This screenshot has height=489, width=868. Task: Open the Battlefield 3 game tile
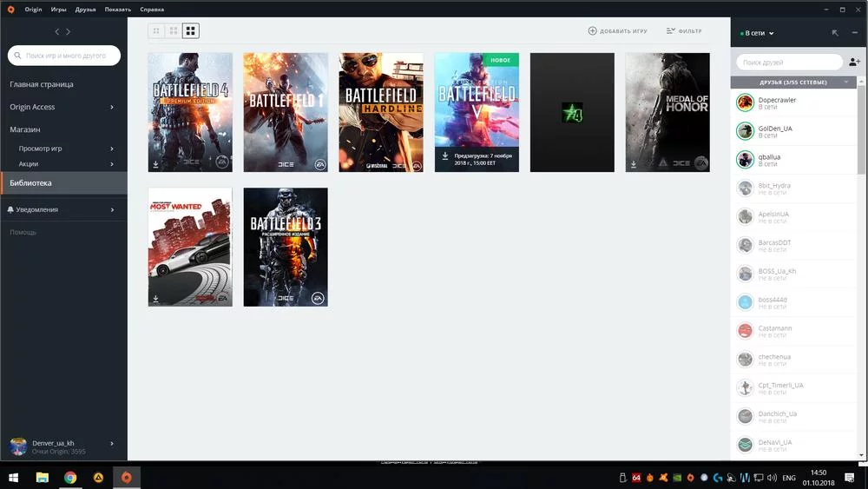click(x=286, y=247)
